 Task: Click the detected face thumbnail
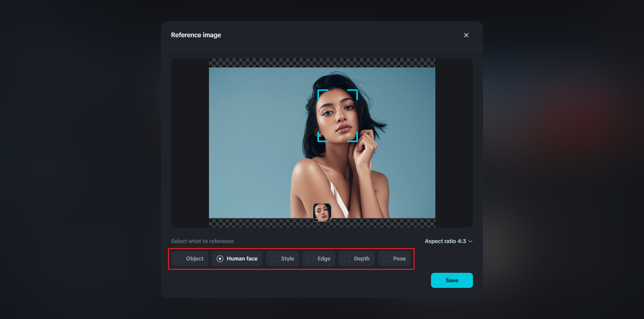tap(322, 212)
